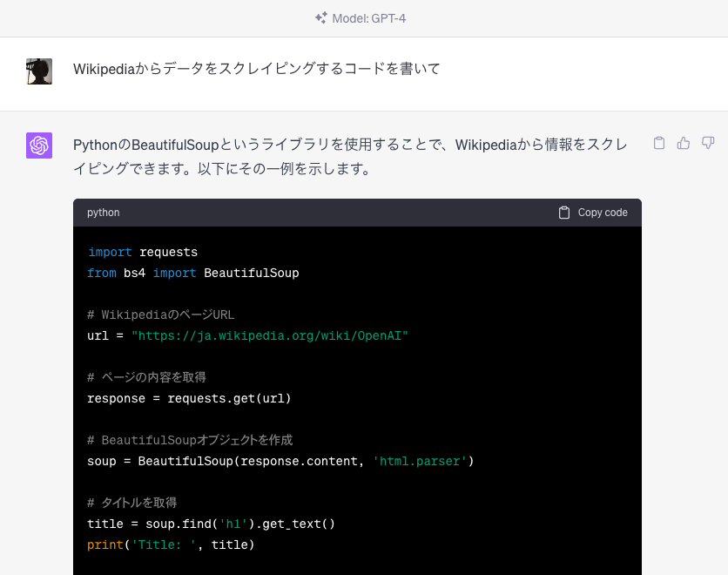Screen dimensions: 728x575
Task: Click the "import requests" code line
Action: [143, 252]
